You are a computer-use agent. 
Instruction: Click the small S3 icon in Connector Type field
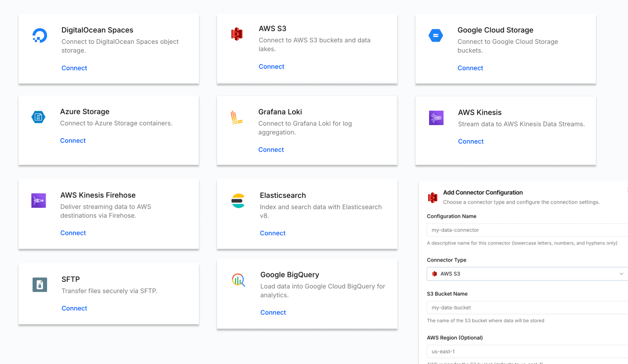(x=434, y=274)
